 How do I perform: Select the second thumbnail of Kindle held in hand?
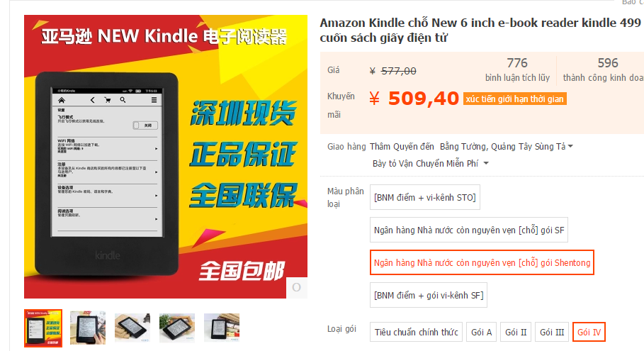(x=88, y=328)
